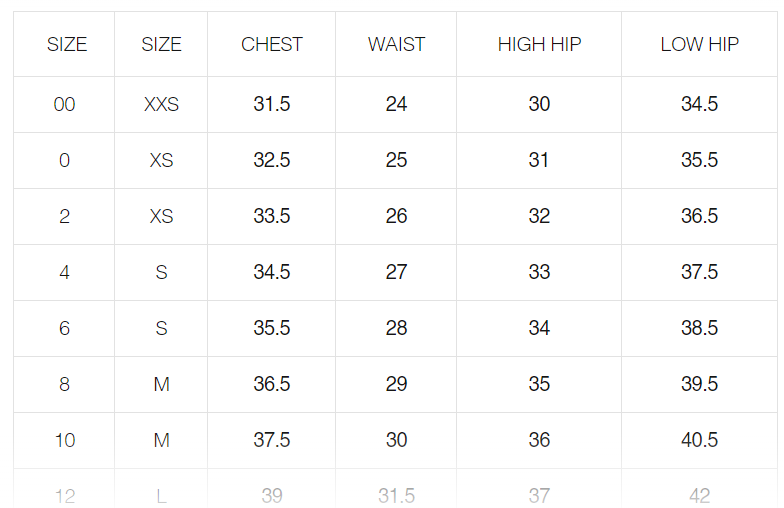Click the CHEST column header
This screenshot has width=784, height=508.
[272, 45]
